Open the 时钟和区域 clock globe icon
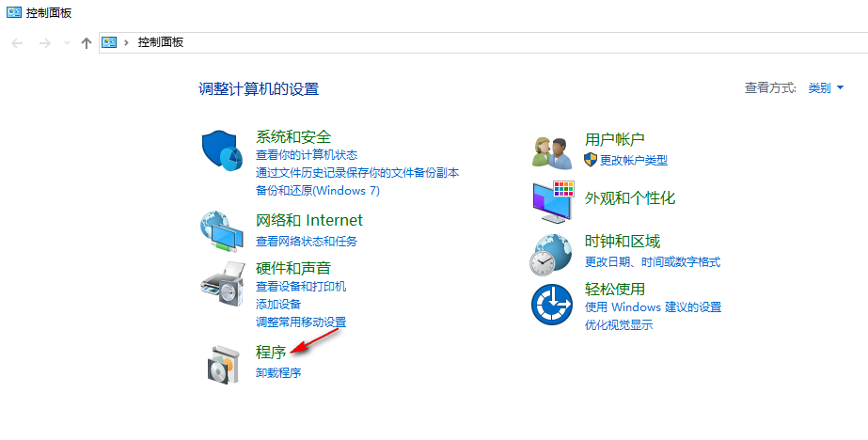The width and height of the screenshot is (868, 440). pyautogui.click(x=551, y=255)
